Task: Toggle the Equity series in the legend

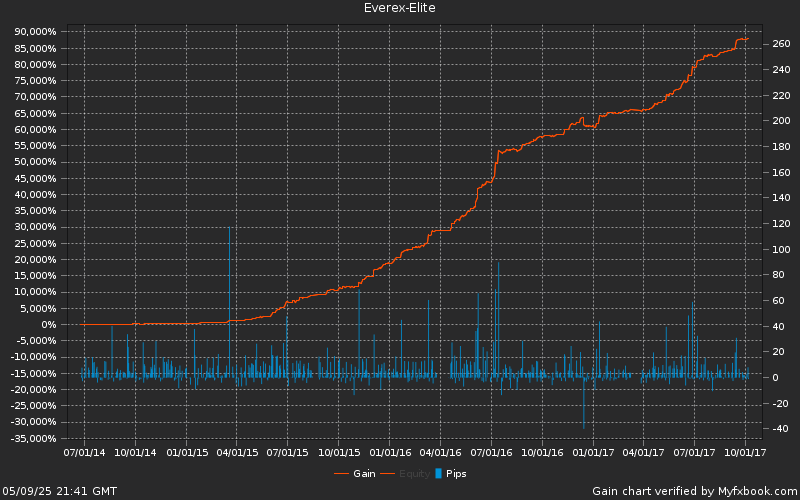Action: point(405,473)
